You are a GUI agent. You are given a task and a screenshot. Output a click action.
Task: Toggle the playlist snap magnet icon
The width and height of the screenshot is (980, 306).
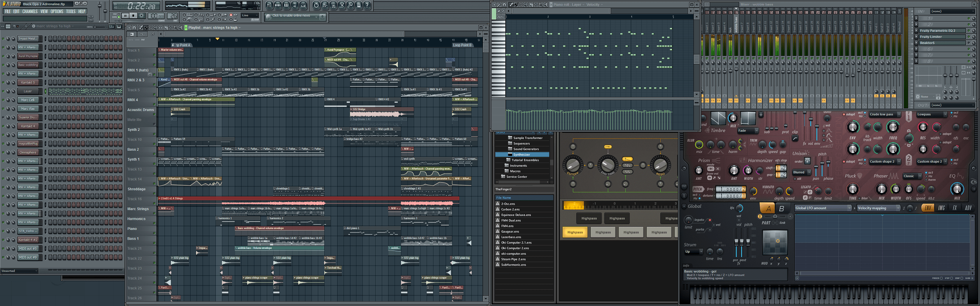point(134,28)
